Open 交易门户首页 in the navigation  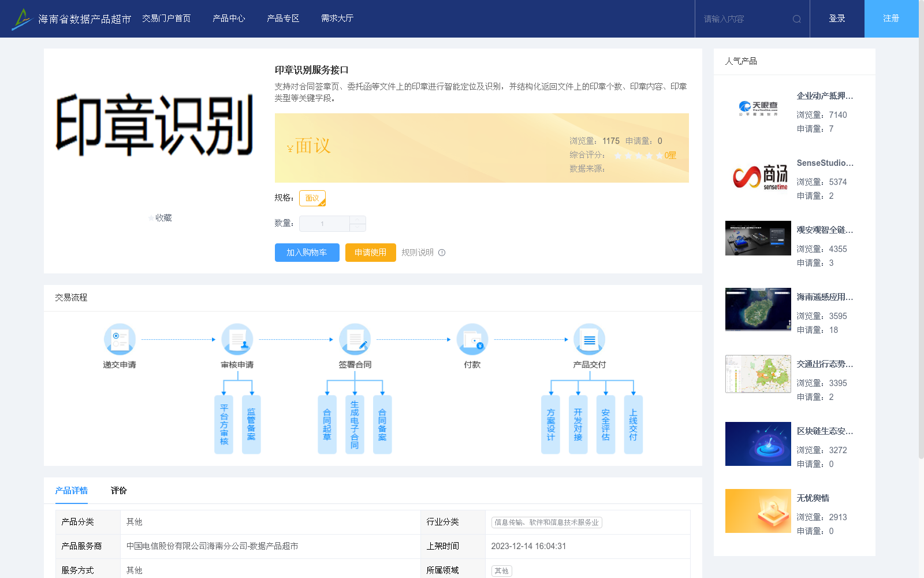(x=166, y=18)
